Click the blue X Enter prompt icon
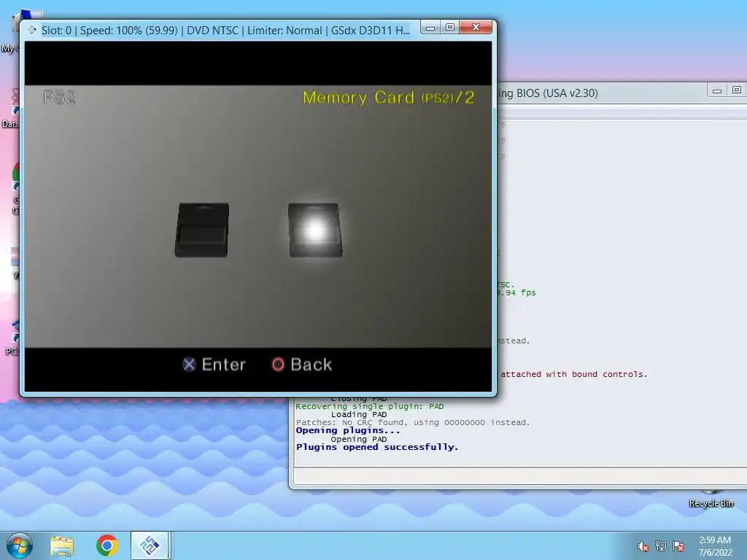 (x=189, y=365)
